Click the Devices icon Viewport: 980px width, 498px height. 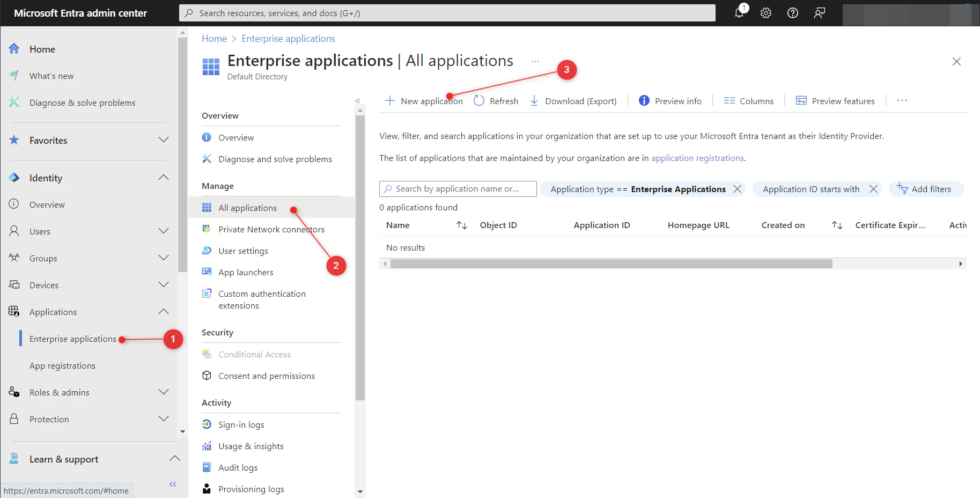(x=14, y=285)
